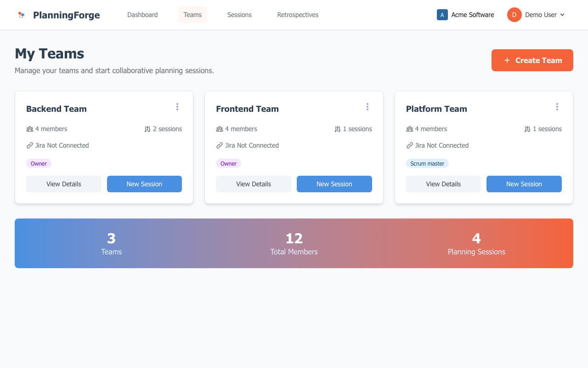Start a New Session for Backend Team
This screenshot has height=368, width=588.
click(x=144, y=184)
